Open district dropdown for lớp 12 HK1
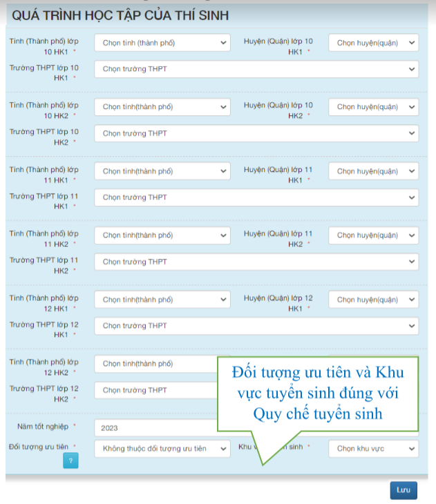Viewport: 436px width, 504px height. pyautogui.click(x=374, y=300)
